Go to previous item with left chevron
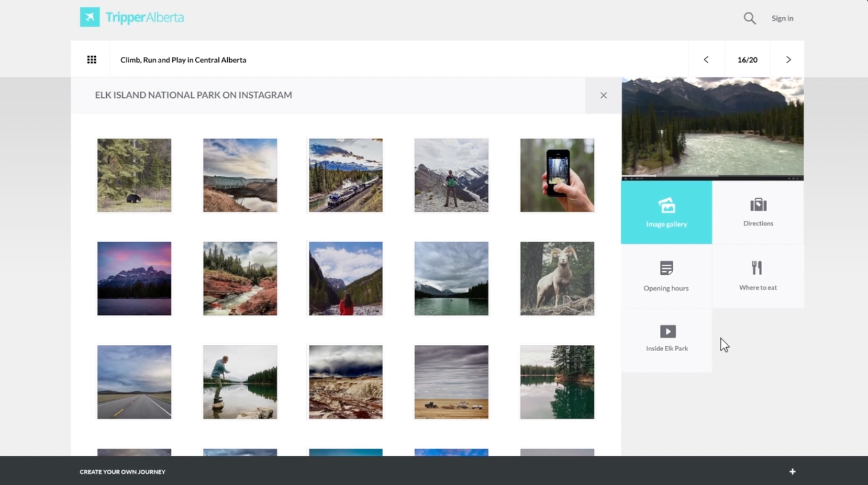 [706, 60]
